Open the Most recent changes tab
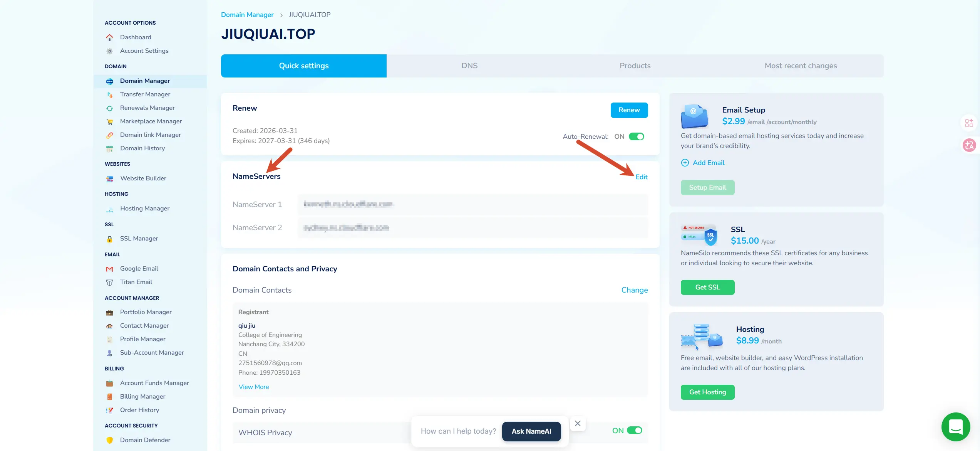980x451 pixels. [801, 66]
